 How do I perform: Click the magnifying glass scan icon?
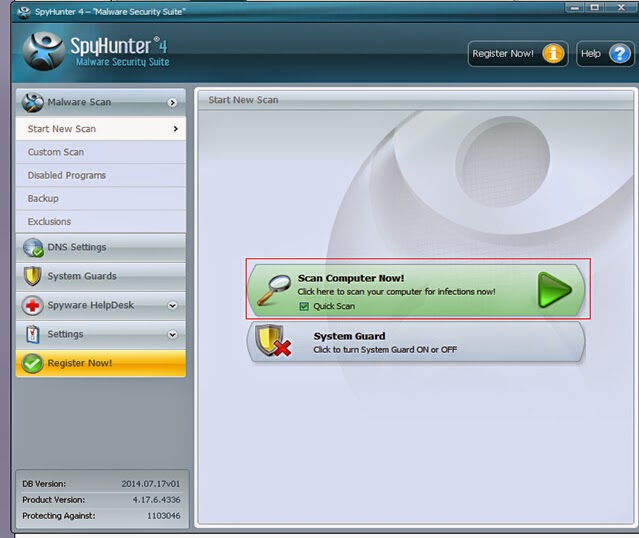coord(274,290)
